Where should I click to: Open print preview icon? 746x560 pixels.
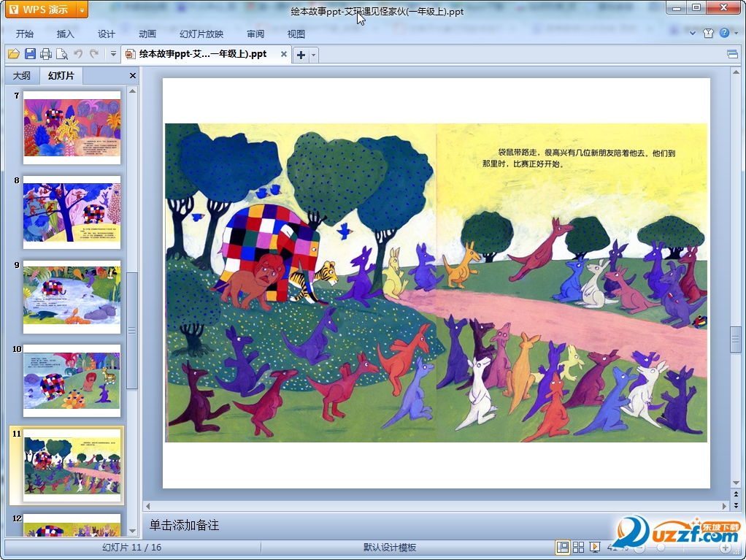(62, 54)
